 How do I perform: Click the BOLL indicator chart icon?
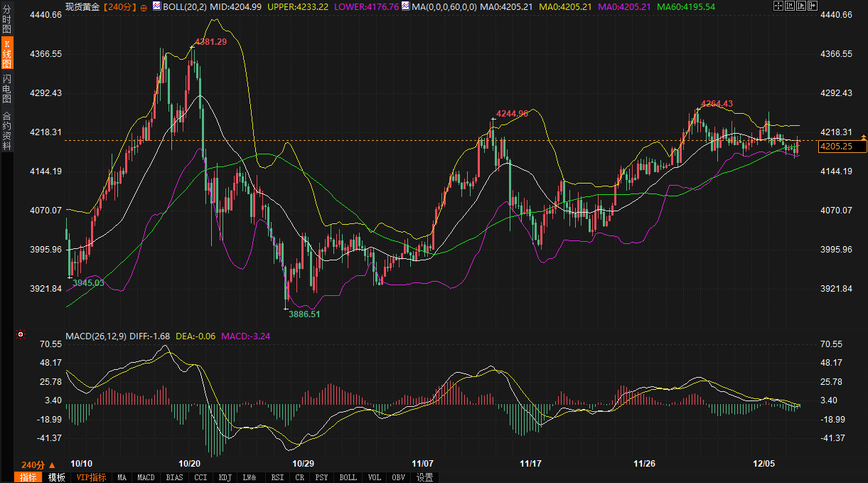tap(157, 6)
